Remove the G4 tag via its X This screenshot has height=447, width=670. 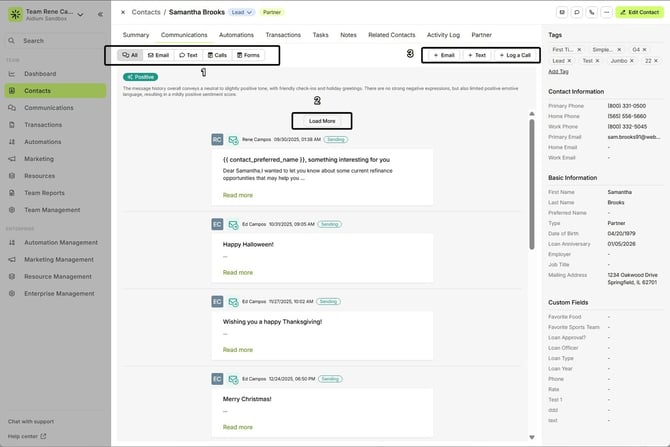pyautogui.click(x=646, y=48)
